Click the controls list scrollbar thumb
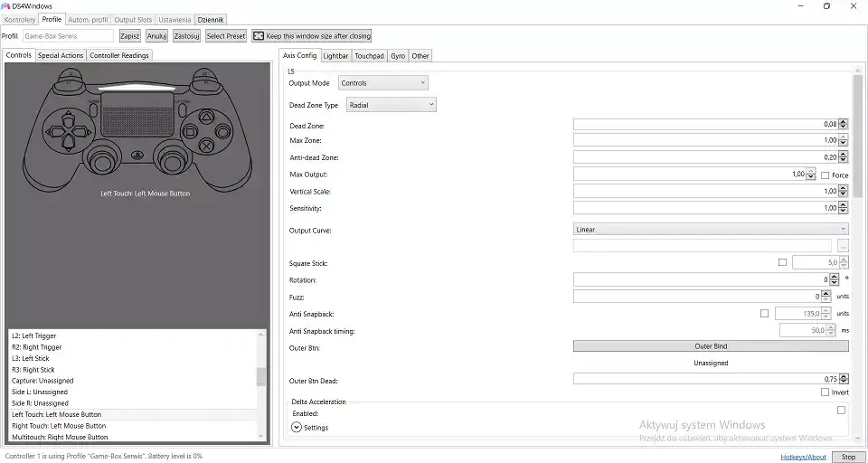This screenshot has height=463, width=868. tap(261, 376)
